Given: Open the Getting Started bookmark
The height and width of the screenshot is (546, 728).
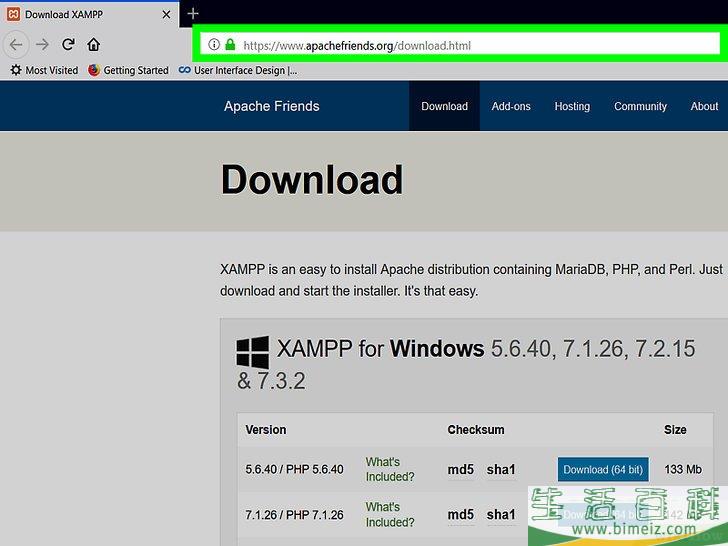Looking at the screenshot, I should tap(128, 71).
